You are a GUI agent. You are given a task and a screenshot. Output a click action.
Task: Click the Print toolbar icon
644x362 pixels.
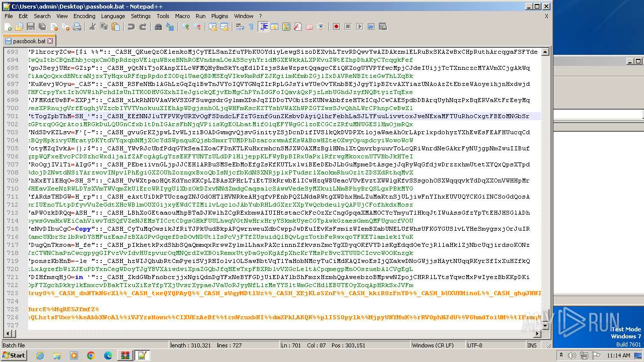[77, 27]
